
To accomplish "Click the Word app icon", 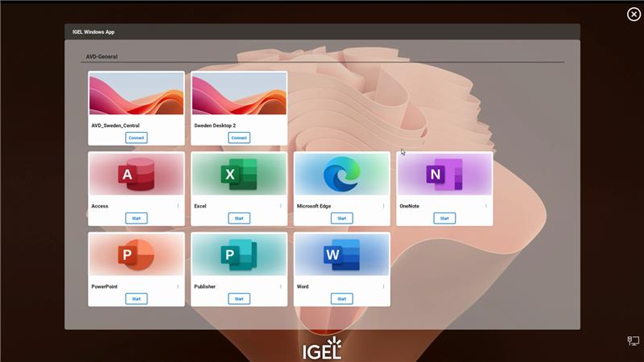I will point(341,254).
